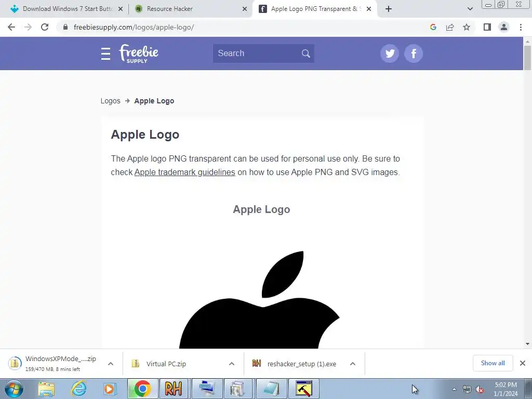
Task: Click the scrollbar up arrow
Action: (527, 42)
